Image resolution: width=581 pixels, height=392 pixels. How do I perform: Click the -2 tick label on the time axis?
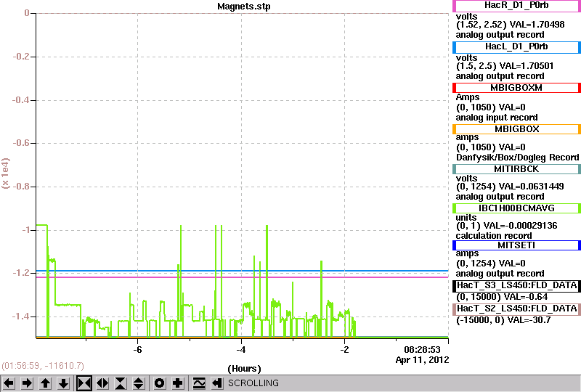pos(344,350)
